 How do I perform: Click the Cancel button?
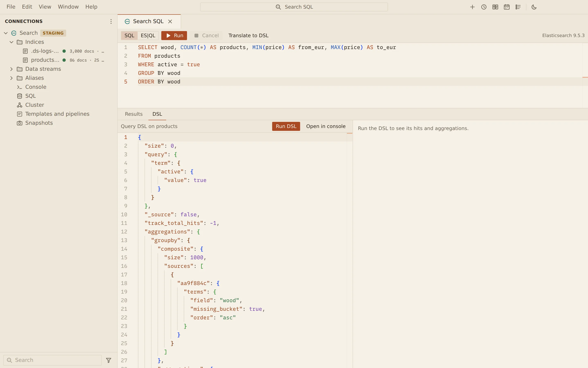click(x=207, y=36)
